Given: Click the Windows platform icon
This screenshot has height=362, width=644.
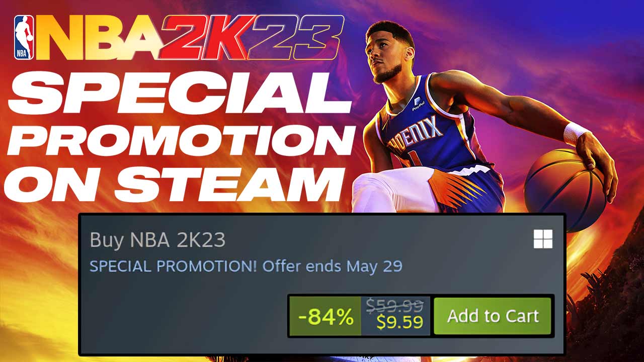Looking at the screenshot, I should coord(543,239).
